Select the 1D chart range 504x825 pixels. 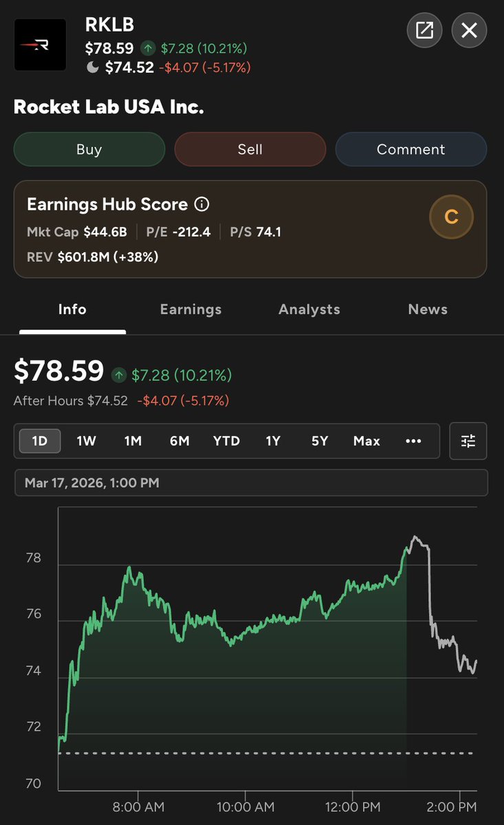pos(40,441)
